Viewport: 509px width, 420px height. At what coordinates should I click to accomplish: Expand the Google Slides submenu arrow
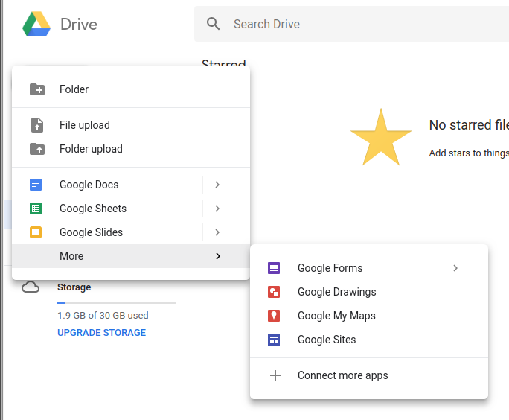tap(217, 232)
